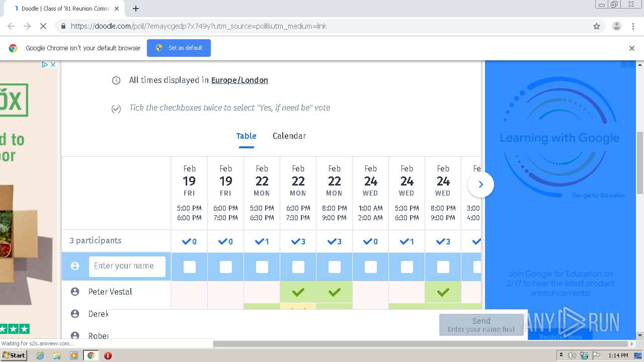Click the site padlock icon
Image resolution: width=644 pixels, height=362 pixels.
pyautogui.click(x=63, y=26)
